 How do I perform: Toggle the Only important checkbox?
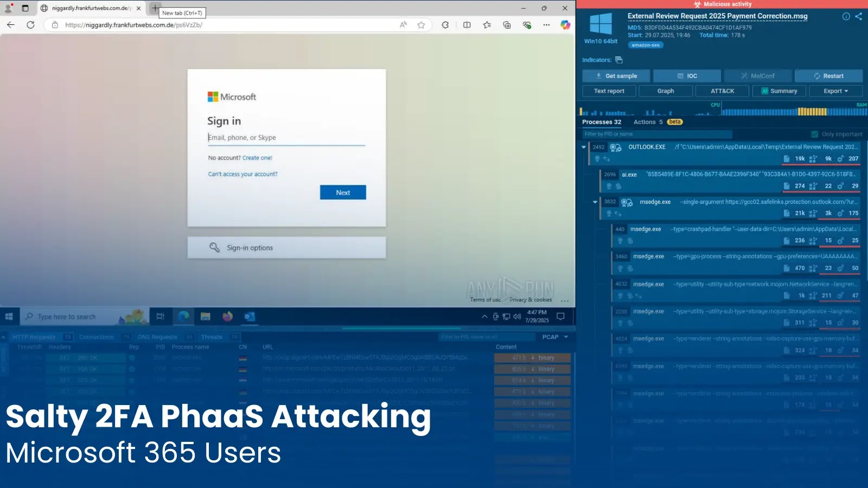(814, 134)
